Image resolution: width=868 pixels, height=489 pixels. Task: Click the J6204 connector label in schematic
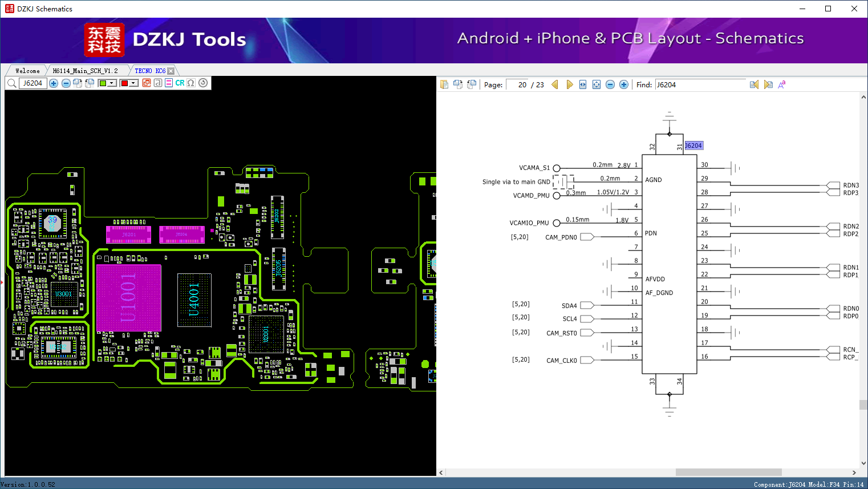pos(693,146)
